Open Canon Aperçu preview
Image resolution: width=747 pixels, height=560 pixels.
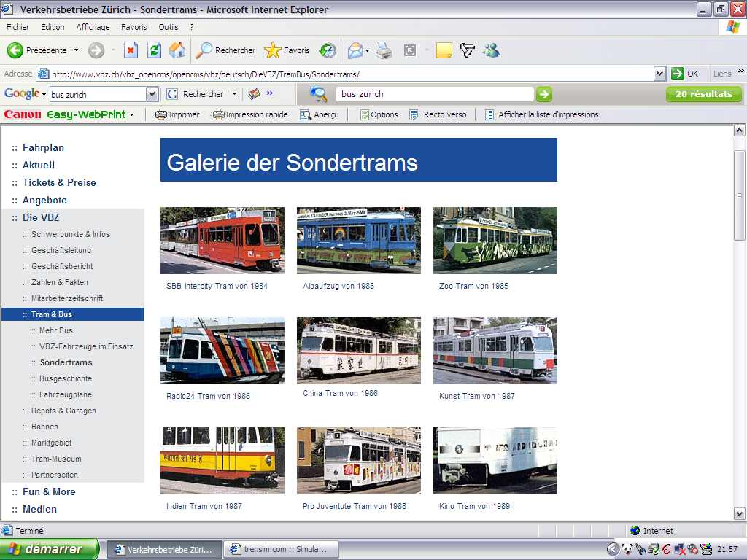(319, 114)
